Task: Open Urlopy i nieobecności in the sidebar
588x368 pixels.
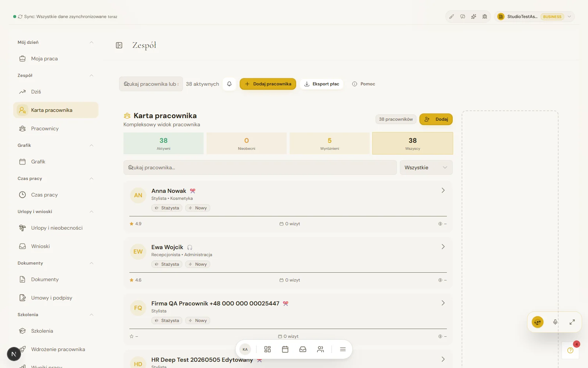Action: click(56, 228)
